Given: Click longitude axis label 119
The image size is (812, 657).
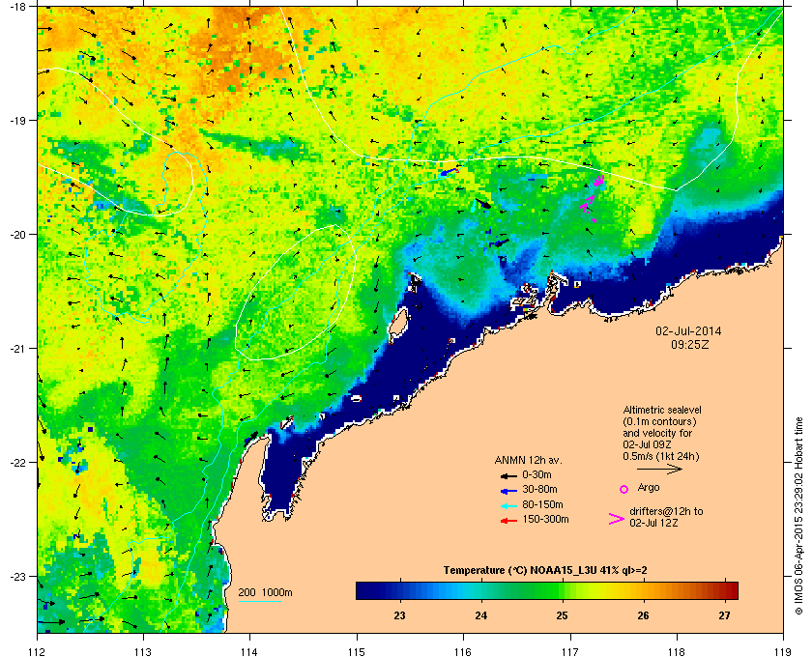Looking at the screenshot, I should pos(783,651).
